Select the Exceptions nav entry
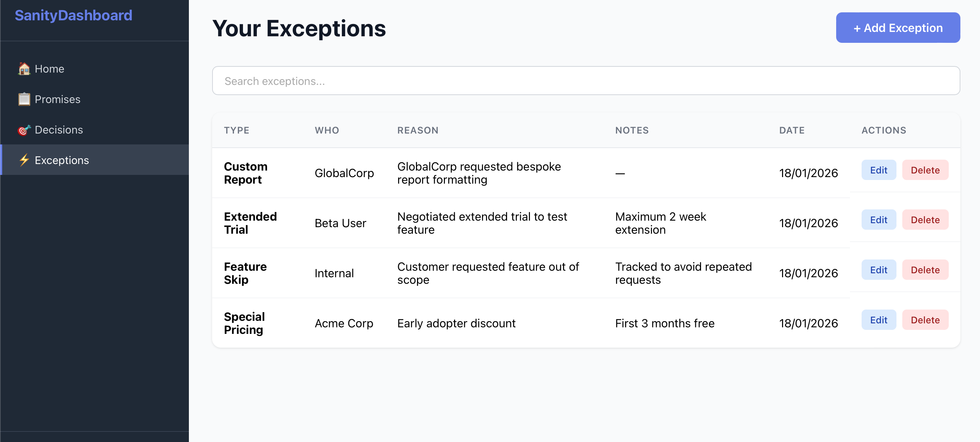The height and width of the screenshot is (442, 980). 61,160
